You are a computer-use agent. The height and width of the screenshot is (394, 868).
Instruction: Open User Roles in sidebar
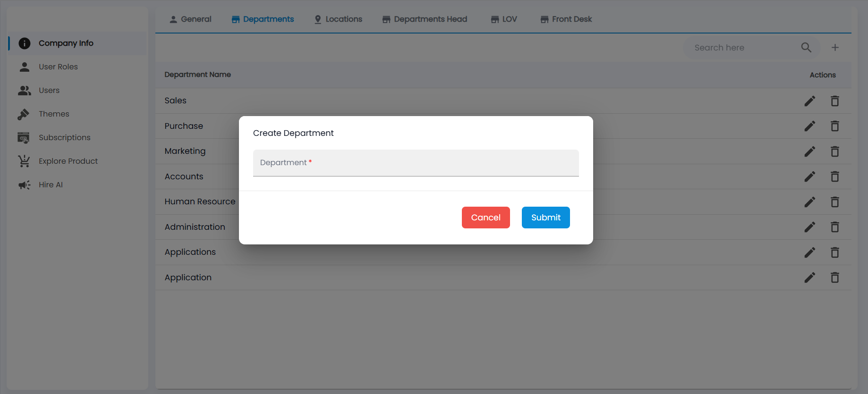click(77, 67)
